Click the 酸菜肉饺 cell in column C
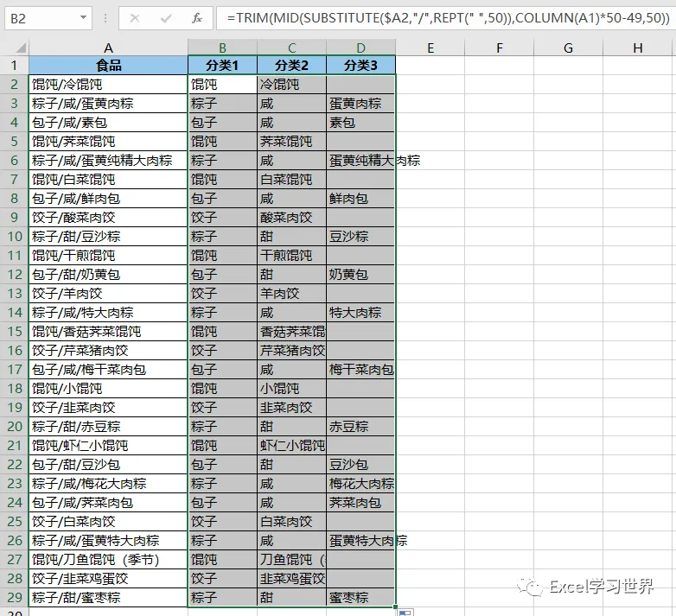Viewport: 676px width, 616px height. [292, 218]
